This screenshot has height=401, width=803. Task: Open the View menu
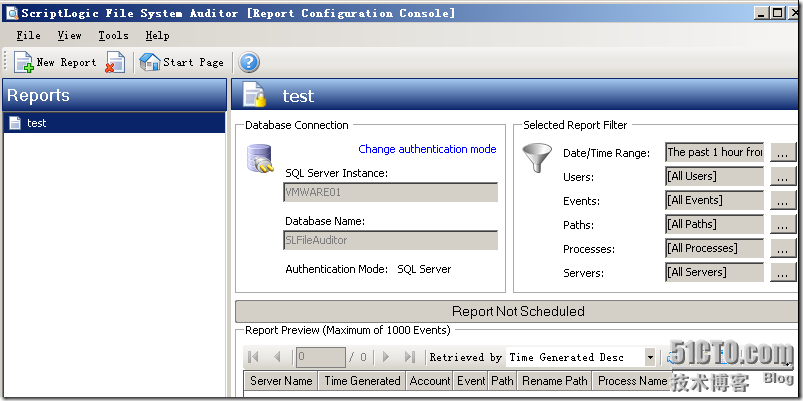tap(69, 35)
